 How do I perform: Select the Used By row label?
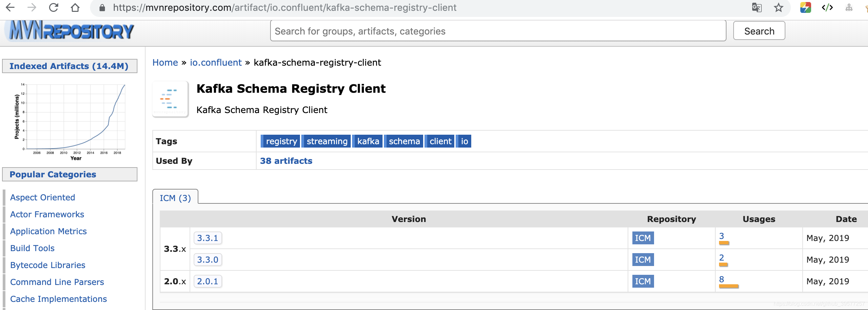pyautogui.click(x=174, y=161)
